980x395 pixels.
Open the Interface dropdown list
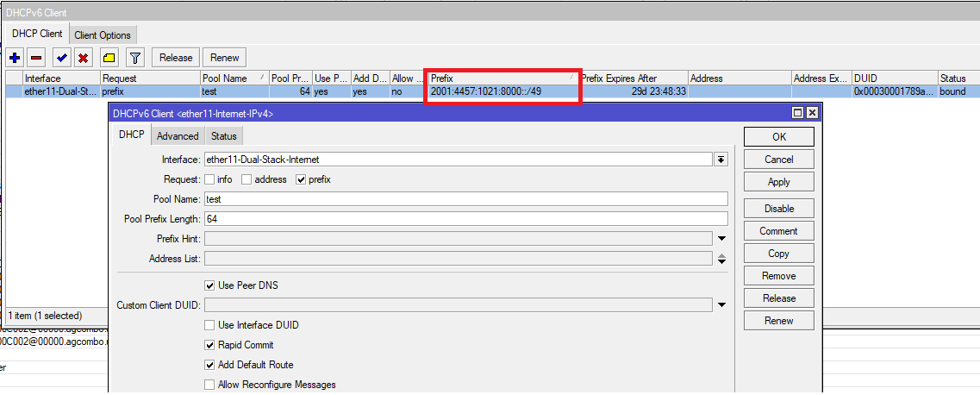click(x=721, y=160)
